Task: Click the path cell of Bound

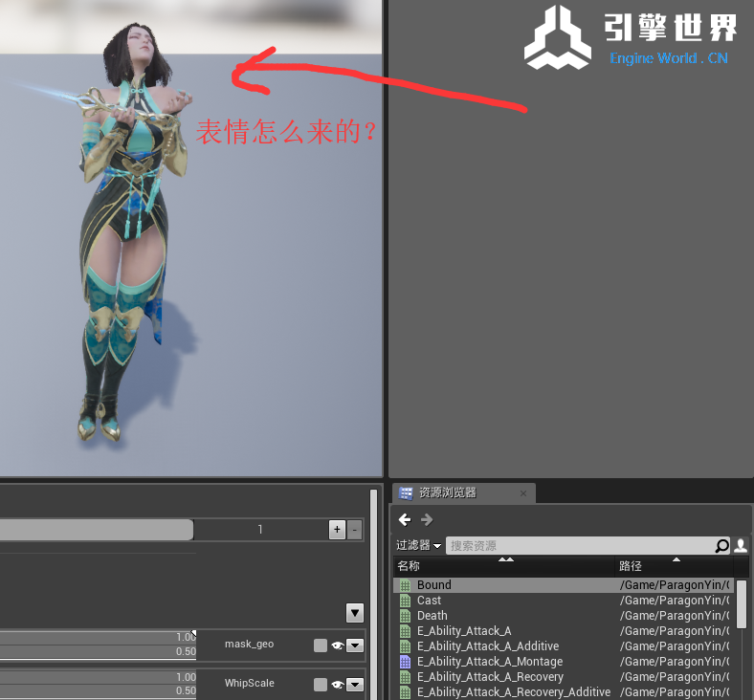Action: click(x=675, y=585)
